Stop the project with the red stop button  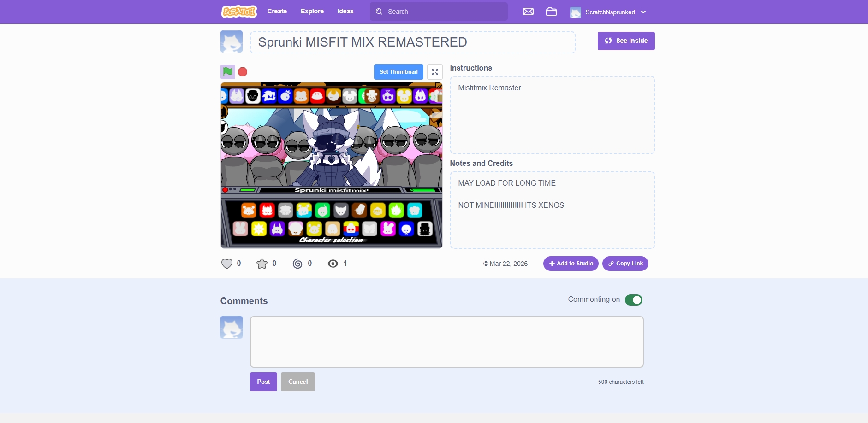[x=243, y=72]
